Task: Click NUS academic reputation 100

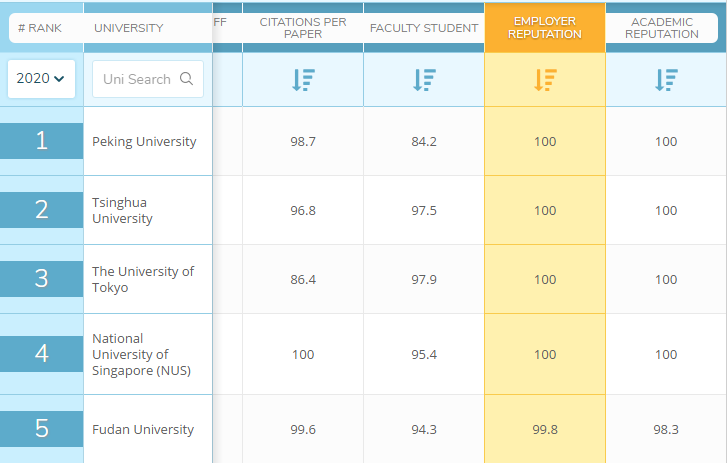Action: [x=666, y=355]
